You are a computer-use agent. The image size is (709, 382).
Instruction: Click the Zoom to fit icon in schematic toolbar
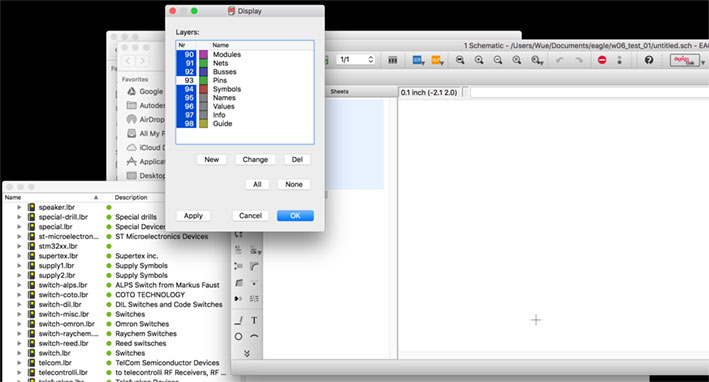[x=460, y=60]
